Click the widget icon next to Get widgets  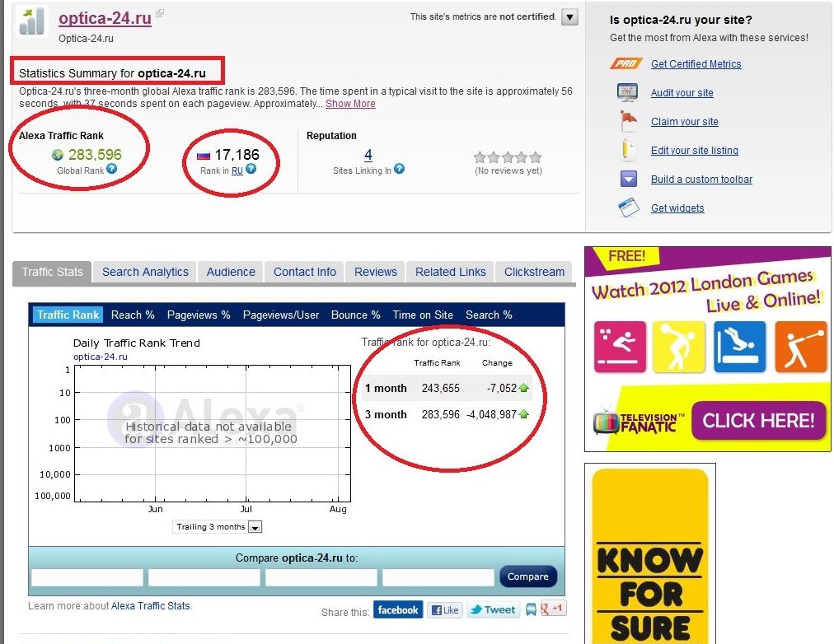[629, 208]
